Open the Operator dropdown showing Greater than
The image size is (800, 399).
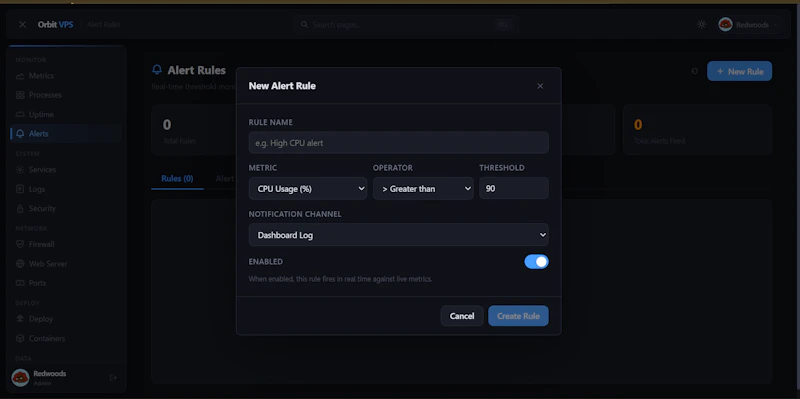point(423,189)
